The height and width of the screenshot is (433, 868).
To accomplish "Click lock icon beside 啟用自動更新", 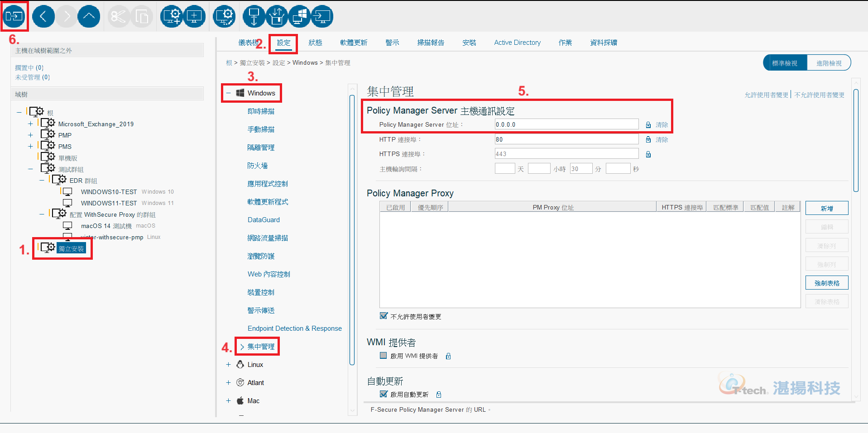I will (x=438, y=395).
